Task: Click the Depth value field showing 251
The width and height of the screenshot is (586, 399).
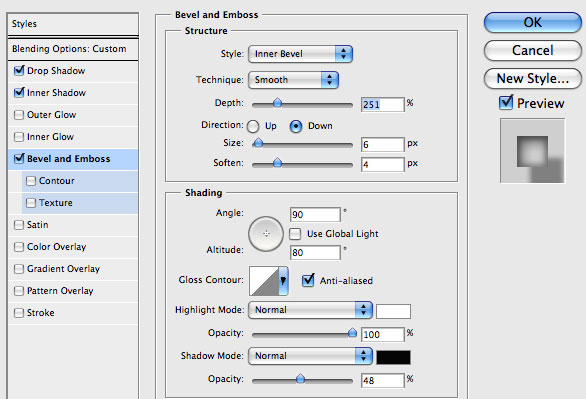Action: (x=383, y=105)
